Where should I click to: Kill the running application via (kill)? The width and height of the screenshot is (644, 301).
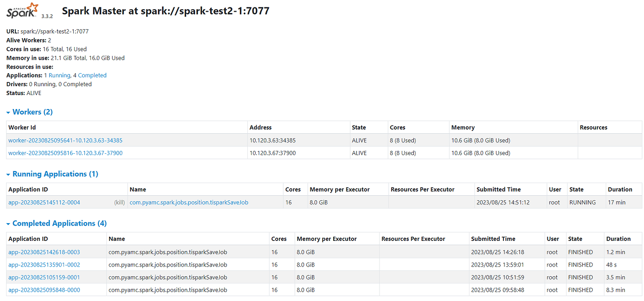(x=119, y=203)
